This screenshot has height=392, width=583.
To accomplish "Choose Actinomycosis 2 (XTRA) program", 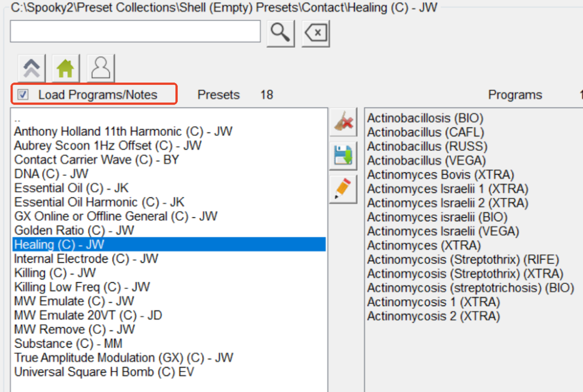I will pos(433,316).
